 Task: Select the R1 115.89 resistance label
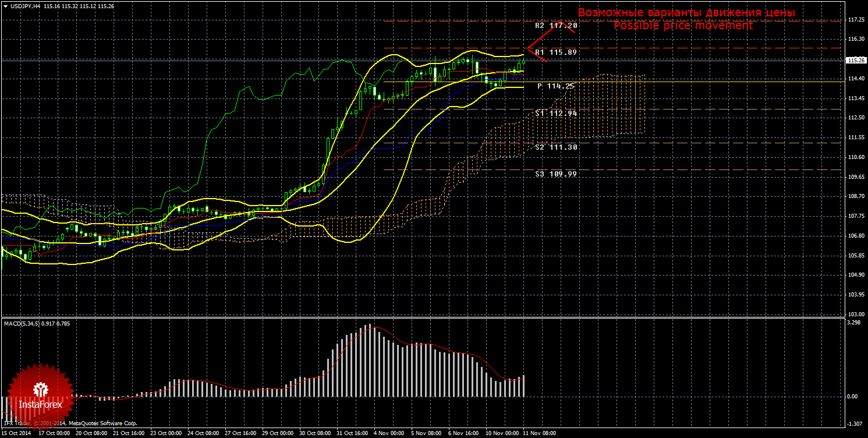click(556, 52)
